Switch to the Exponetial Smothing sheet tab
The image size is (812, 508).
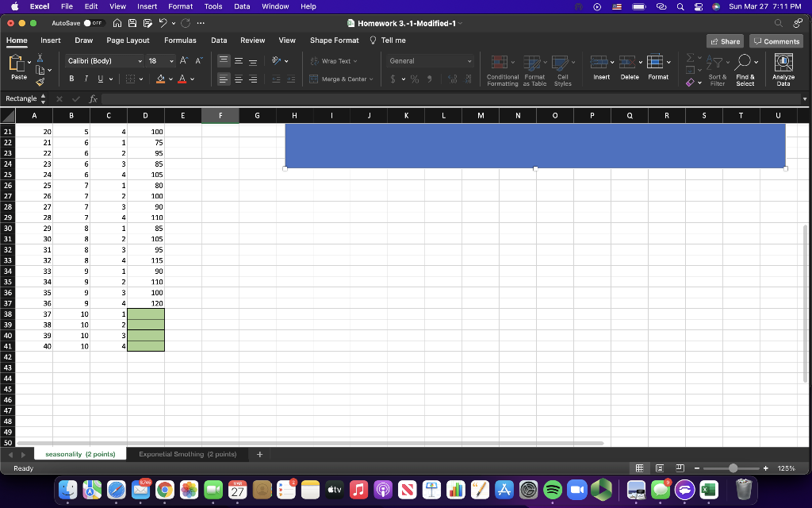point(187,454)
